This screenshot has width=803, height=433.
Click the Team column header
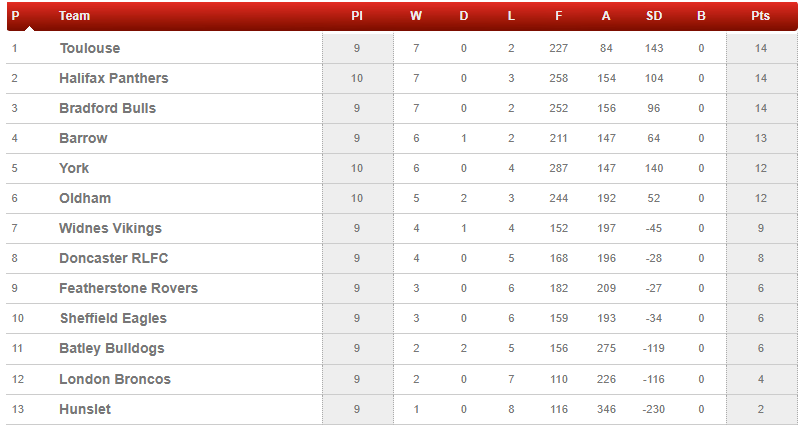click(74, 16)
